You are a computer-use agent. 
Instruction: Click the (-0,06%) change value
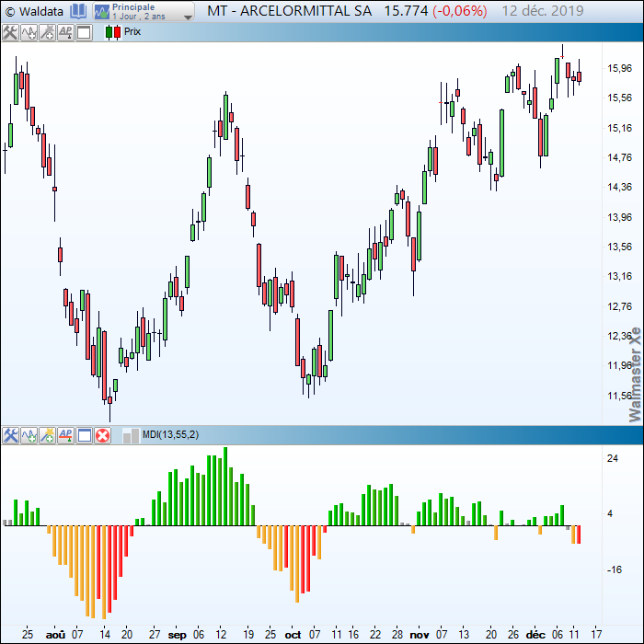pyautogui.click(x=460, y=11)
